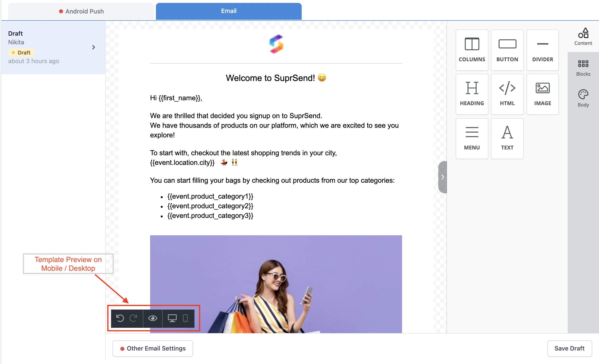Open the Content panel tab
Viewport: 599px width, 364px height.
tap(583, 37)
